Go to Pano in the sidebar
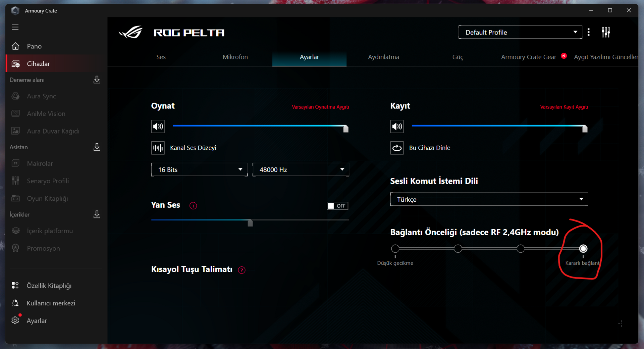 tap(56, 46)
